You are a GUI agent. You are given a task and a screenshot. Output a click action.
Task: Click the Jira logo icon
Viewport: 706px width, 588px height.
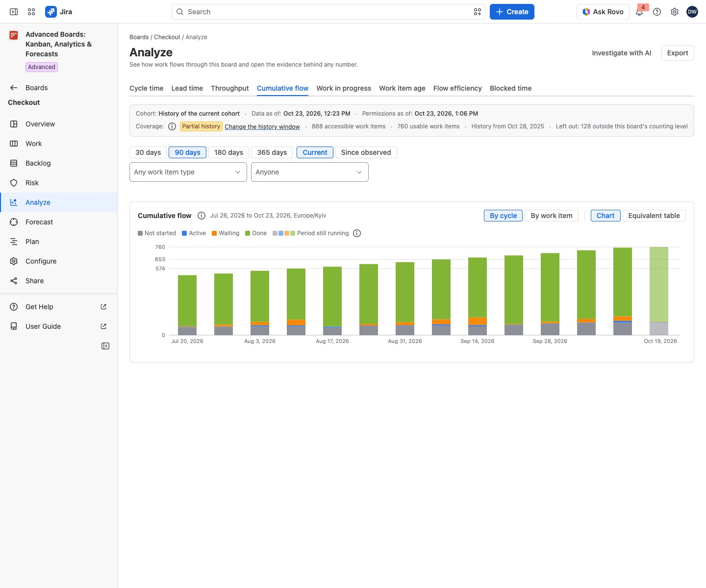51,12
